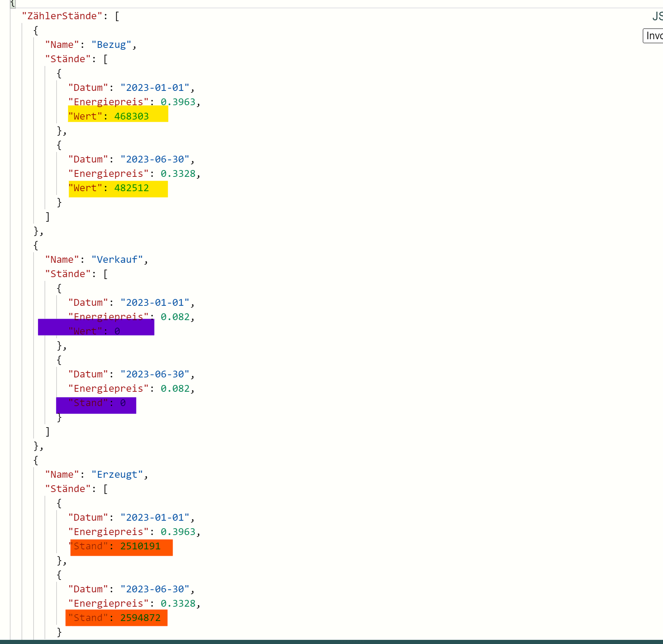663x644 pixels.
Task: Click Erzeugt's "2023-06-30" Datum value
Action: coord(155,589)
